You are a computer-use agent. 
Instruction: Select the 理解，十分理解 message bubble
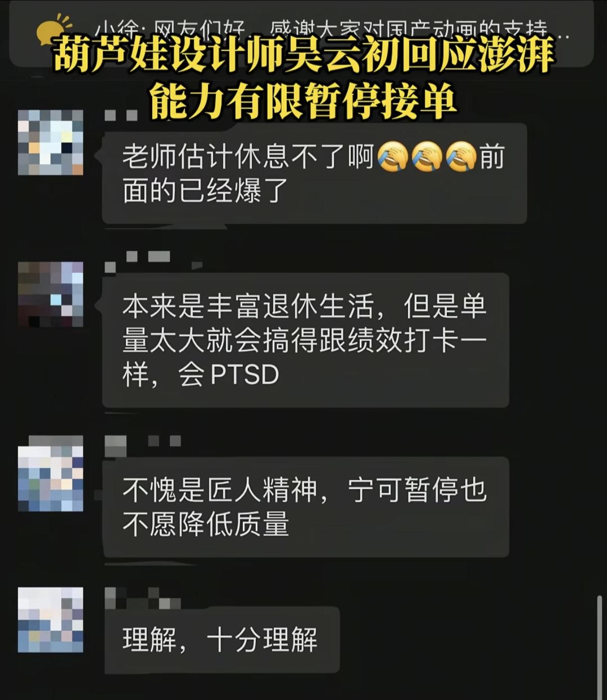[221, 640]
